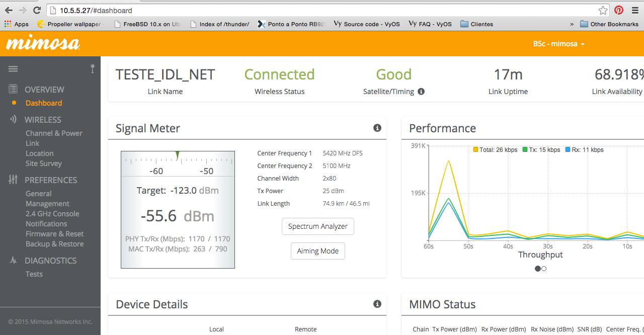Viewport: 644px width, 335px height.
Task: Open FAQ - VyOS bookmark
Action: click(x=431, y=24)
